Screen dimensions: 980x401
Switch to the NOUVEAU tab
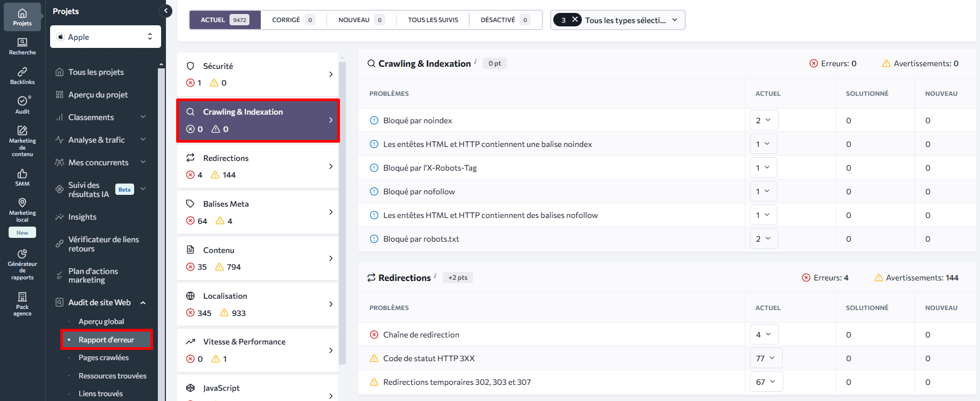click(361, 20)
